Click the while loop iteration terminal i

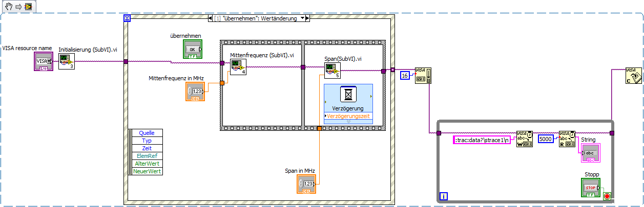point(444,196)
